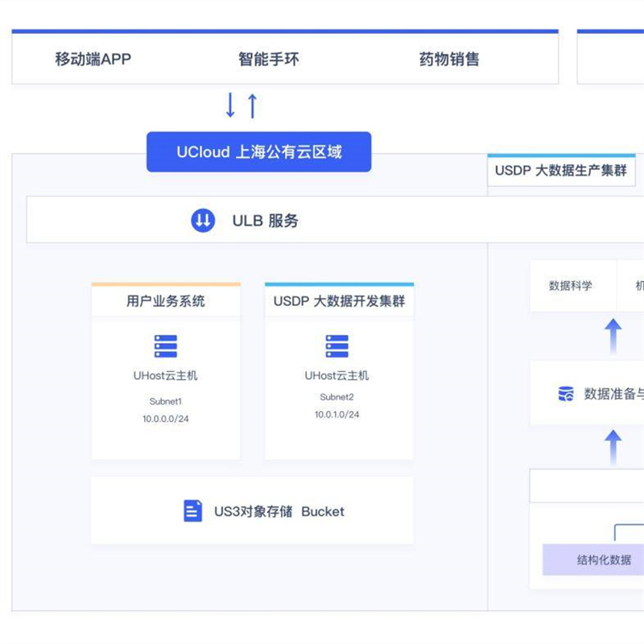This screenshot has height=644, width=644.
Task: Click the 用户业务系统 card title
Action: tap(166, 301)
